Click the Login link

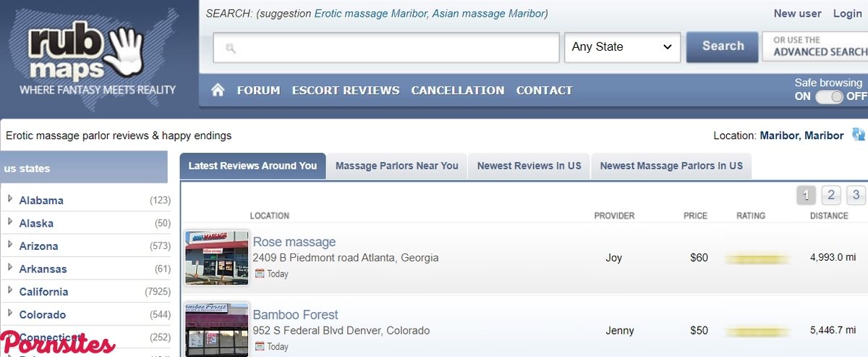pyautogui.click(x=847, y=14)
